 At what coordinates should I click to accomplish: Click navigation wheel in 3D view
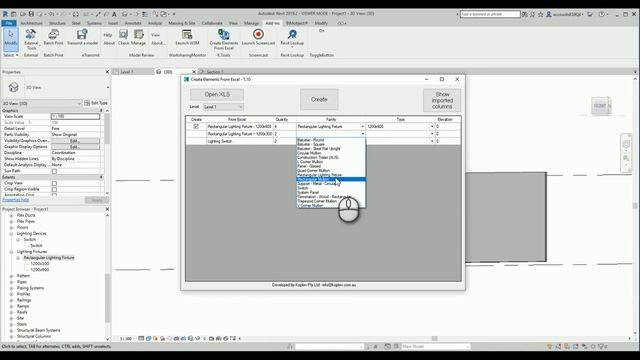tap(626, 144)
